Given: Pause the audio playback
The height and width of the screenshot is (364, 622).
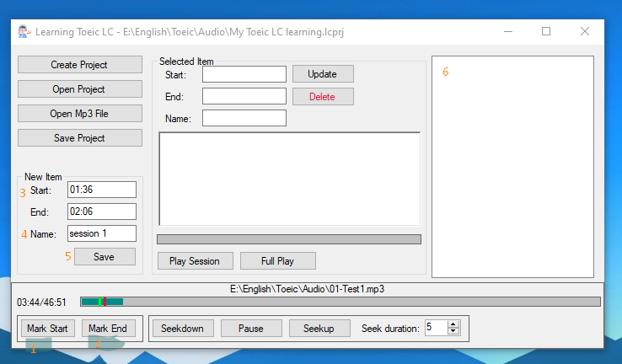Looking at the screenshot, I should click(251, 329).
